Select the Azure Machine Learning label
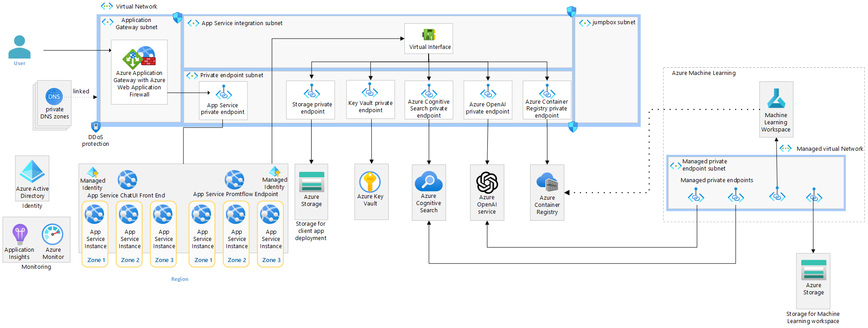Image resolution: width=868 pixels, height=328 pixels. [x=704, y=73]
